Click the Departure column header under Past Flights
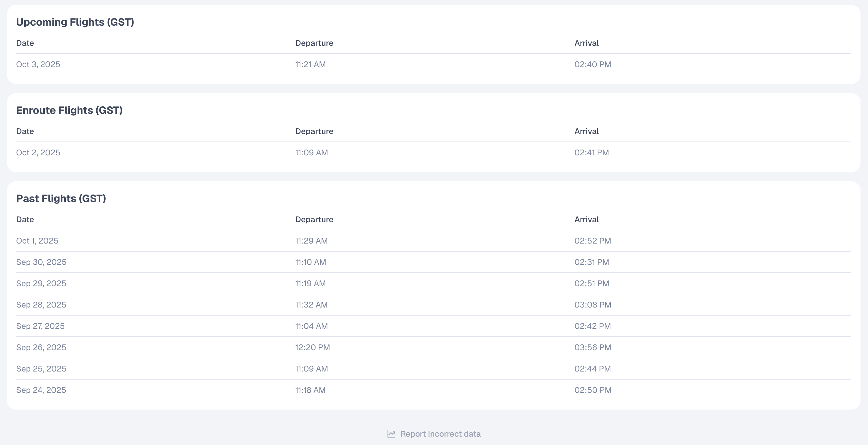The height and width of the screenshot is (445, 868). (314, 220)
